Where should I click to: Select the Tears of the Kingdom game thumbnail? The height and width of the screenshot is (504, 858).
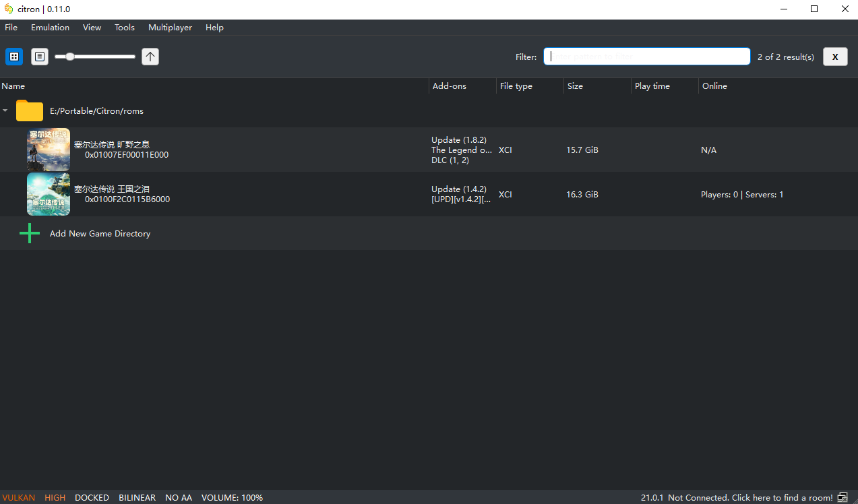pos(49,194)
